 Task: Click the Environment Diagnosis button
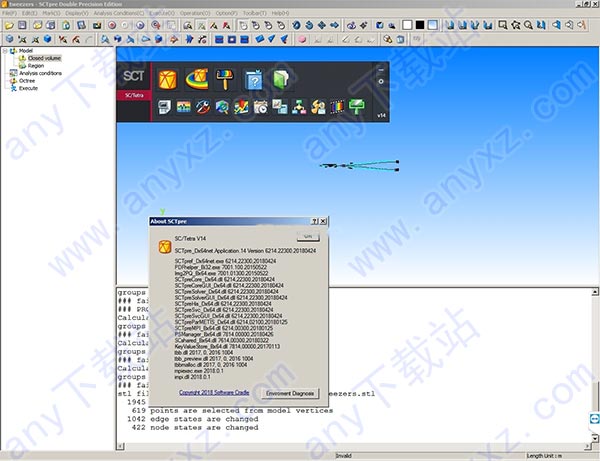(290, 393)
